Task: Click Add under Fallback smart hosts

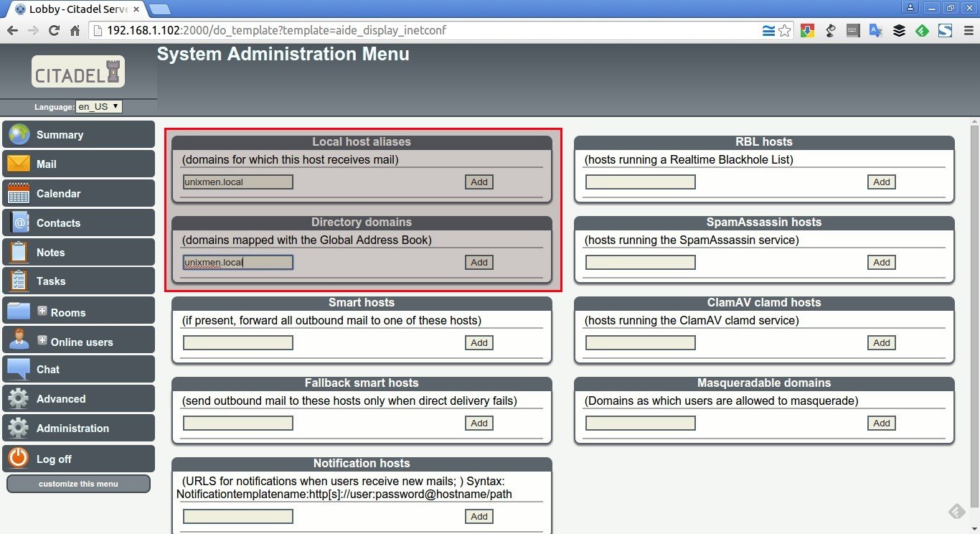Action: [x=479, y=423]
